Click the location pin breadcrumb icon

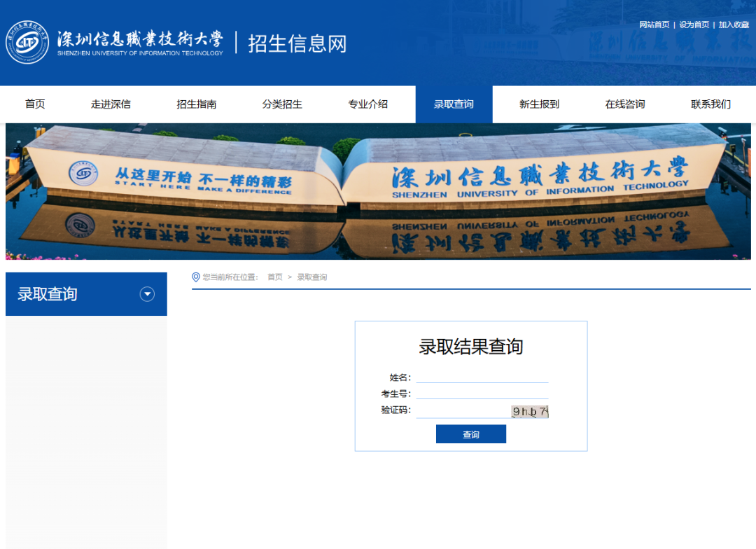click(x=196, y=277)
